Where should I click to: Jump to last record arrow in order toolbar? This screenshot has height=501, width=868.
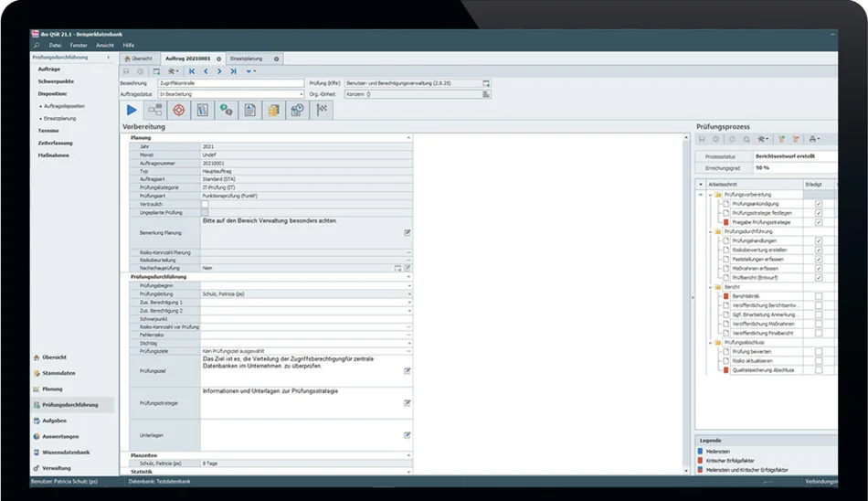[234, 71]
